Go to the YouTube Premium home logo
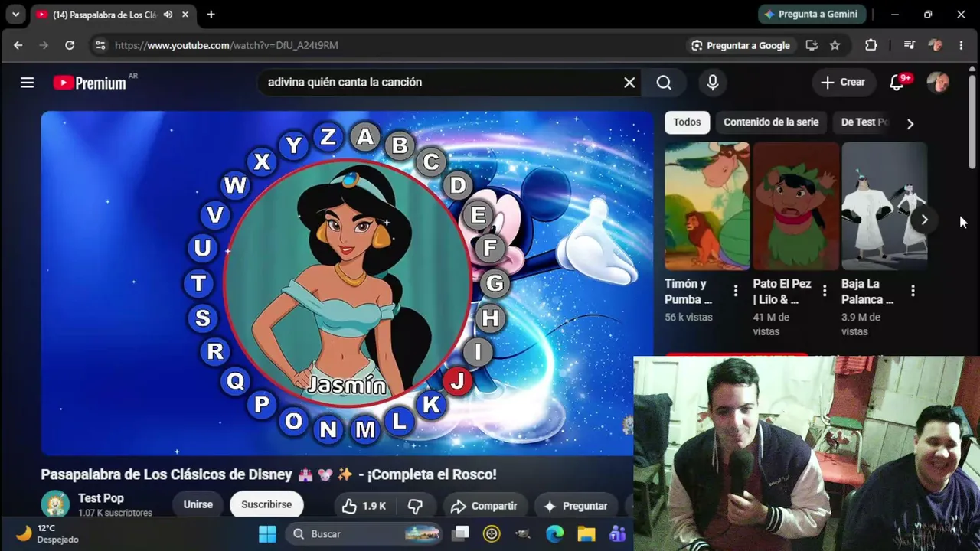This screenshot has width=980, height=551. pos(90,83)
